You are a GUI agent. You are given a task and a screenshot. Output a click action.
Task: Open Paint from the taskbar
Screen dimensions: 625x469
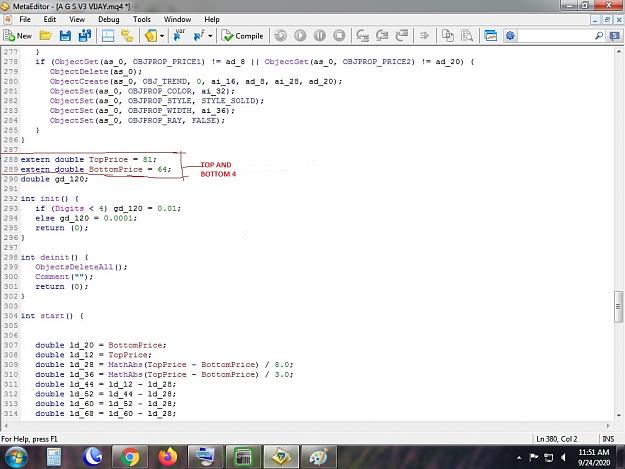point(319,457)
